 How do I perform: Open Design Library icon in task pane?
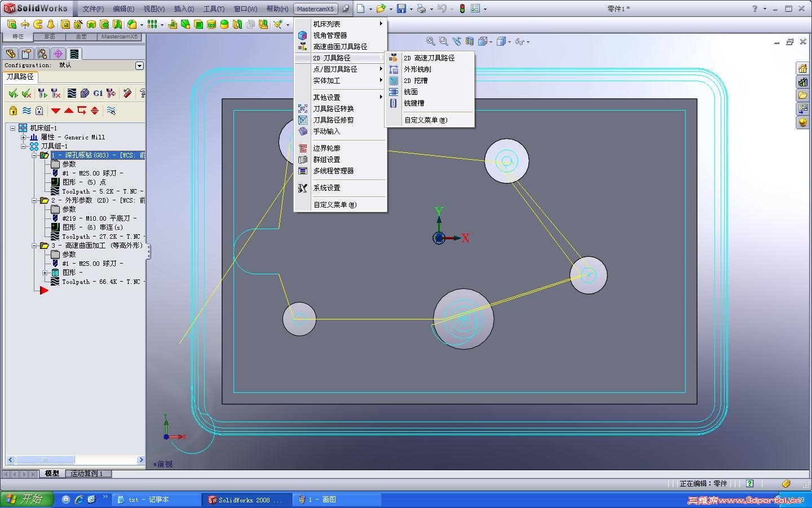(802, 82)
